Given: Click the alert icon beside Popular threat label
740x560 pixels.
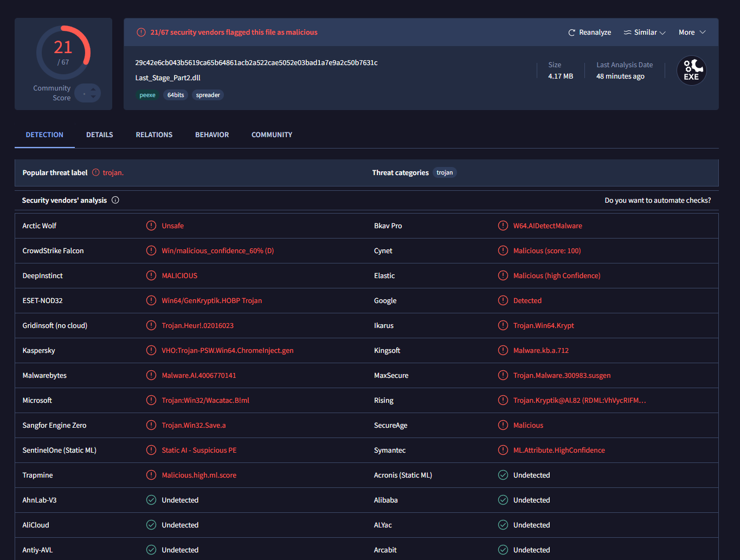Looking at the screenshot, I should click(x=96, y=172).
